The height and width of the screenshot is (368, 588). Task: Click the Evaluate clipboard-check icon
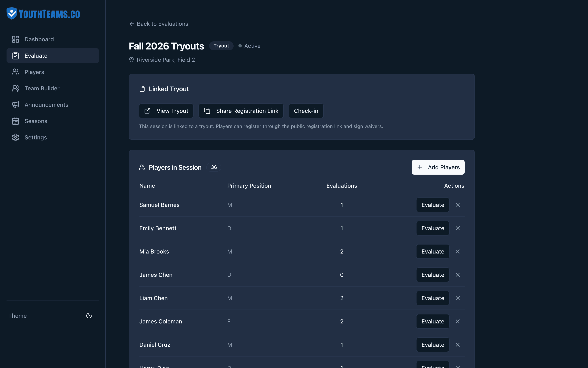click(x=16, y=55)
